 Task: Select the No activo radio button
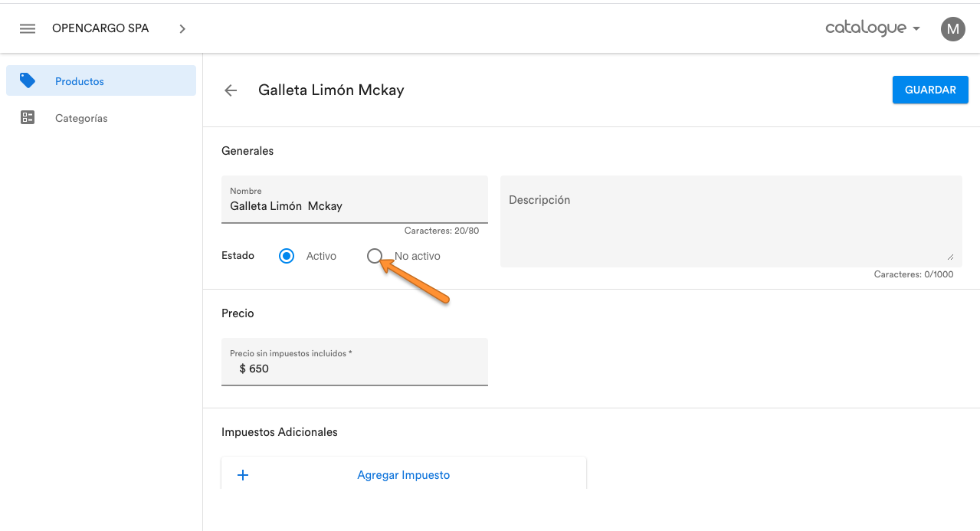coord(375,256)
